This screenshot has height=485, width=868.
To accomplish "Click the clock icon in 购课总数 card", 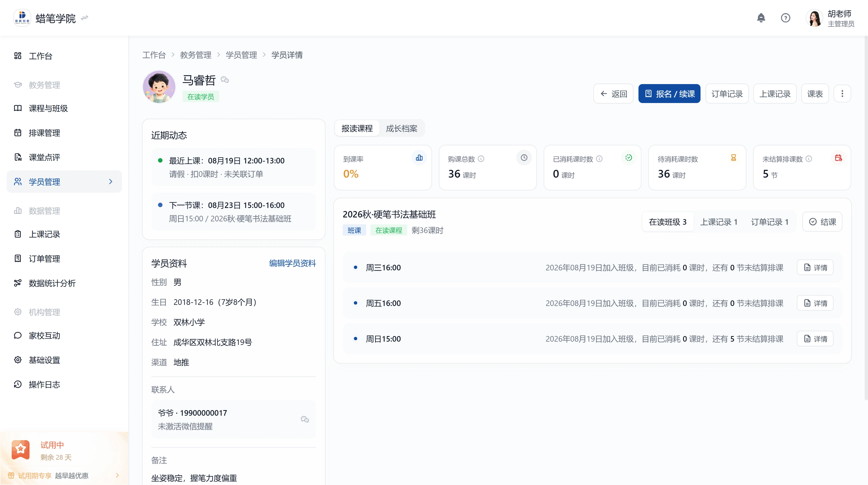I will (524, 158).
